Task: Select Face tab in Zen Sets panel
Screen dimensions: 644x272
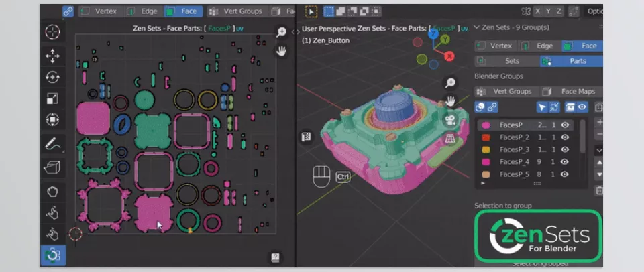Action: coord(582,46)
